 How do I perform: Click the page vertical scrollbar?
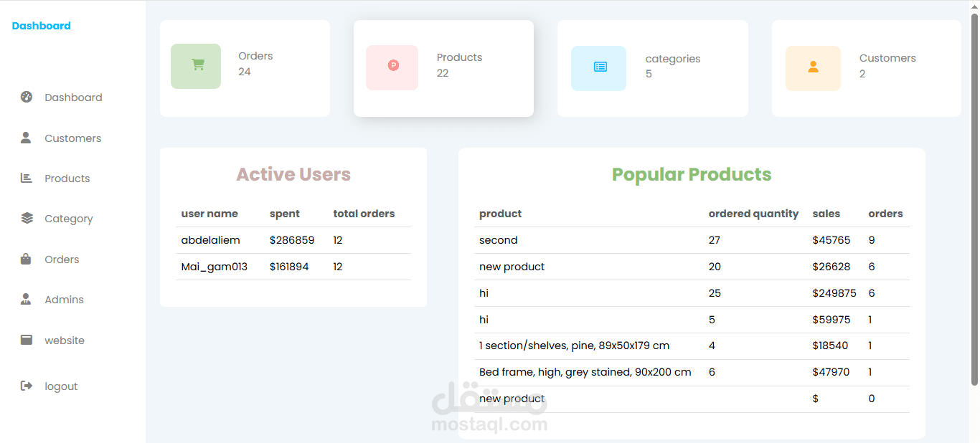[975, 201]
